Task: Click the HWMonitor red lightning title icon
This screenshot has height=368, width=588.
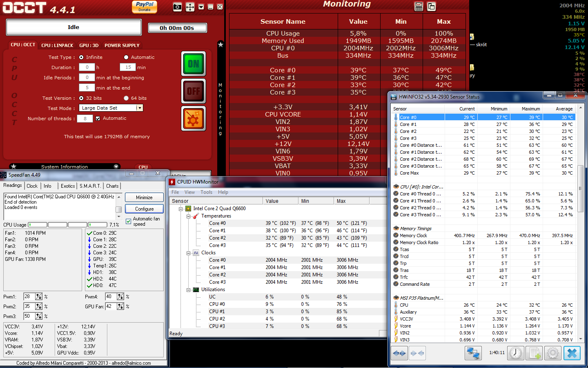Action: click(x=172, y=182)
